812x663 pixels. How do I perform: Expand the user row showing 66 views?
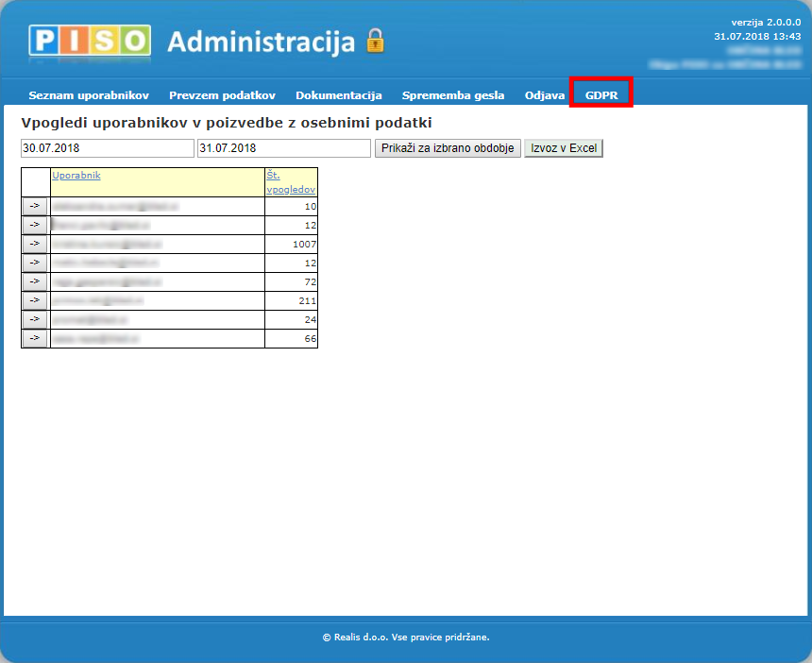(x=35, y=338)
